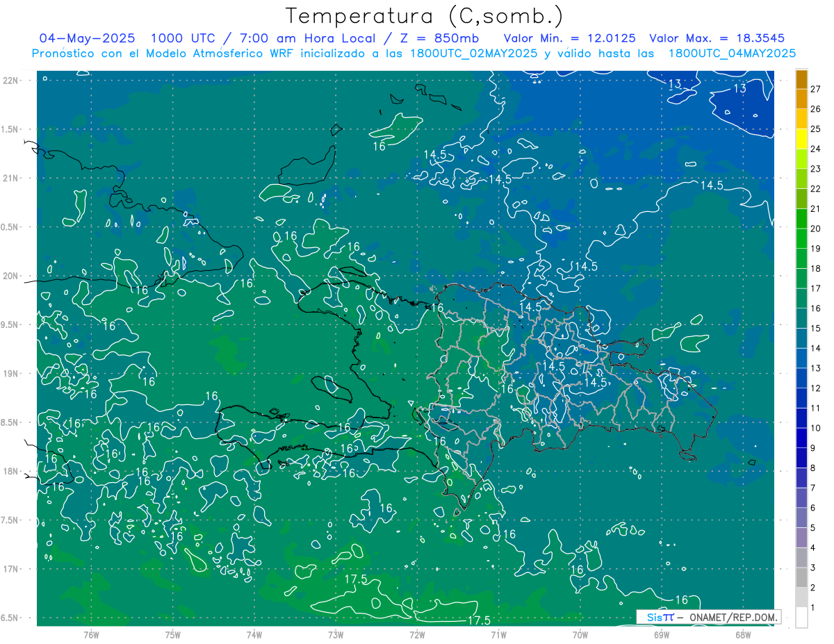Click the color legend value 20
Viewport: 834px width, 644px height.
pos(816,229)
